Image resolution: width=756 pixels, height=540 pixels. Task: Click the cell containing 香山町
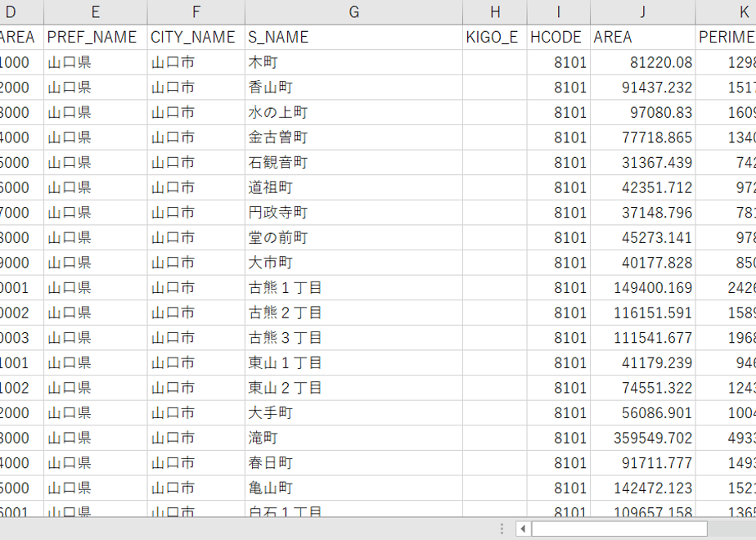click(x=354, y=88)
